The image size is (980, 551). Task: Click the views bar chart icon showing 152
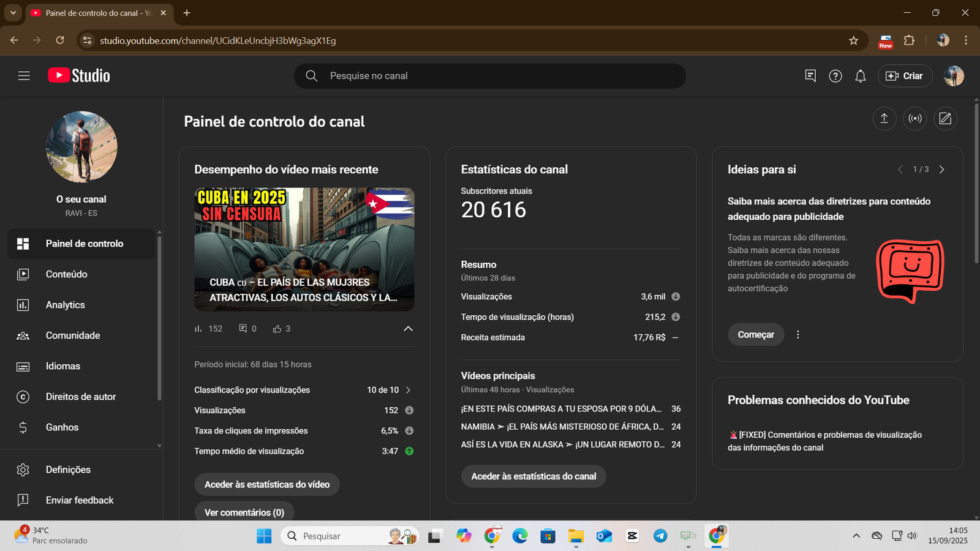[198, 329]
